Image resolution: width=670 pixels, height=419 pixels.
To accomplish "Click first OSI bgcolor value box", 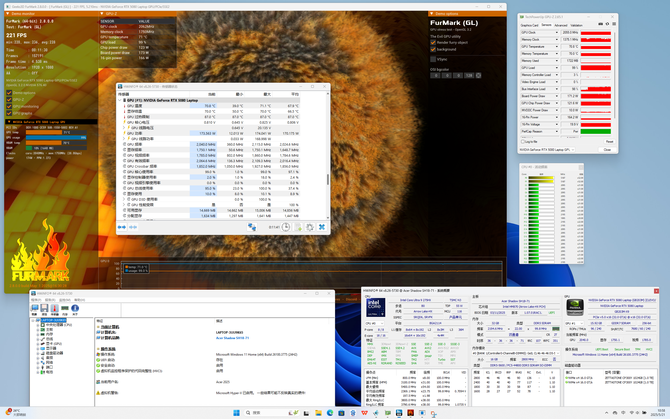I will pos(435,76).
